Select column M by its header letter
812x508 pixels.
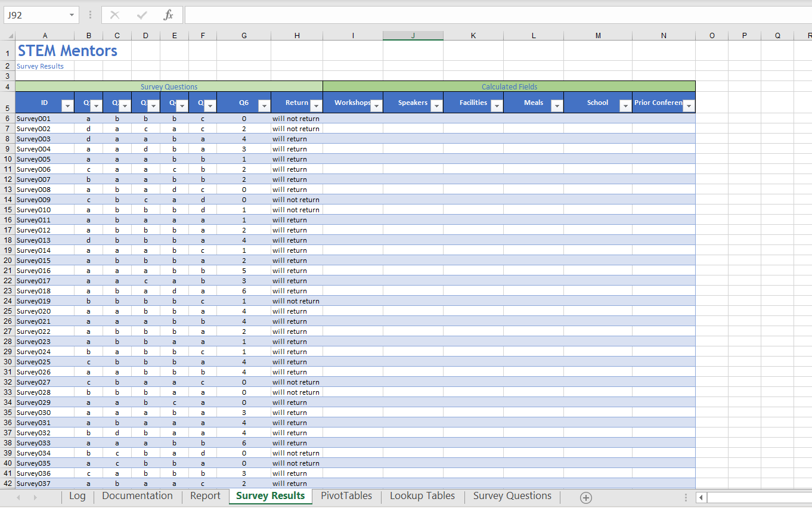[x=598, y=36]
